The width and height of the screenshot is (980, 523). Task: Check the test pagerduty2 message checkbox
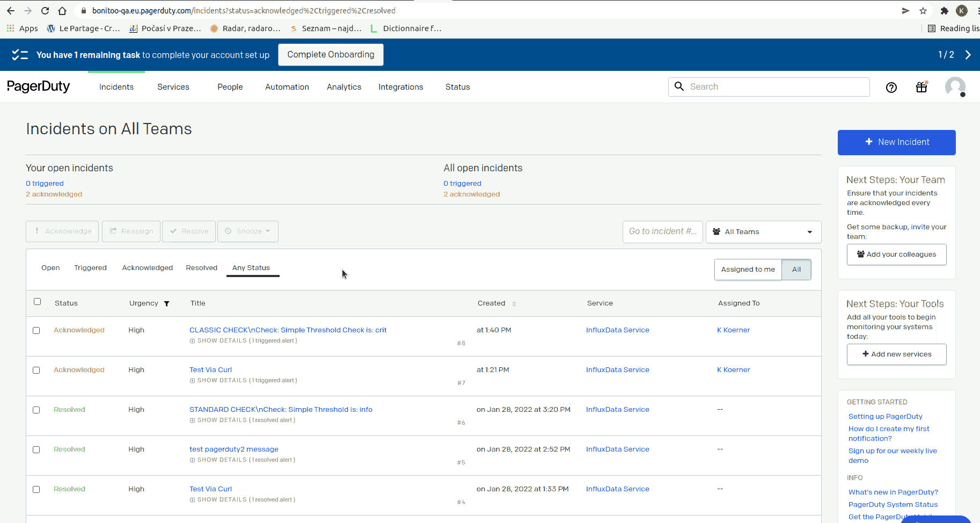pos(36,450)
